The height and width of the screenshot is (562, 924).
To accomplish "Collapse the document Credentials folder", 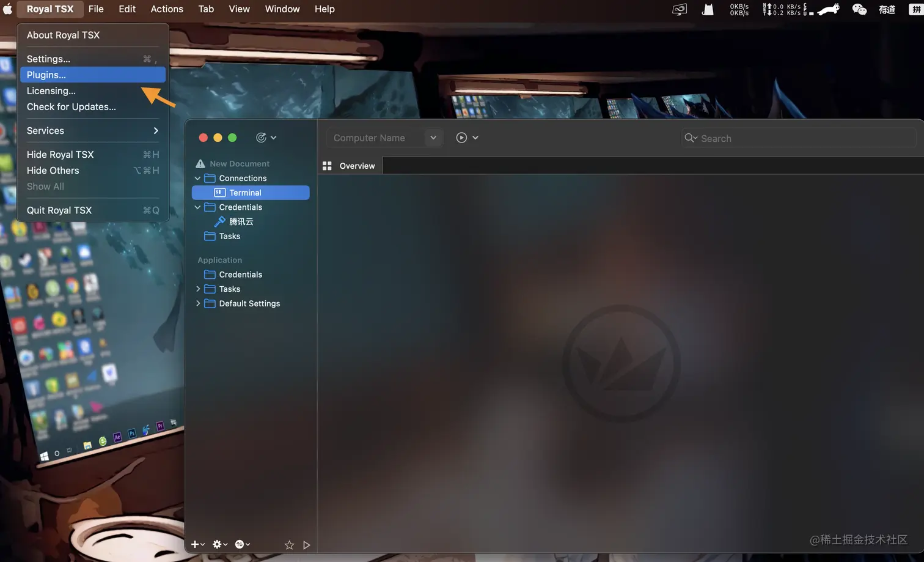I will click(x=197, y=207).
